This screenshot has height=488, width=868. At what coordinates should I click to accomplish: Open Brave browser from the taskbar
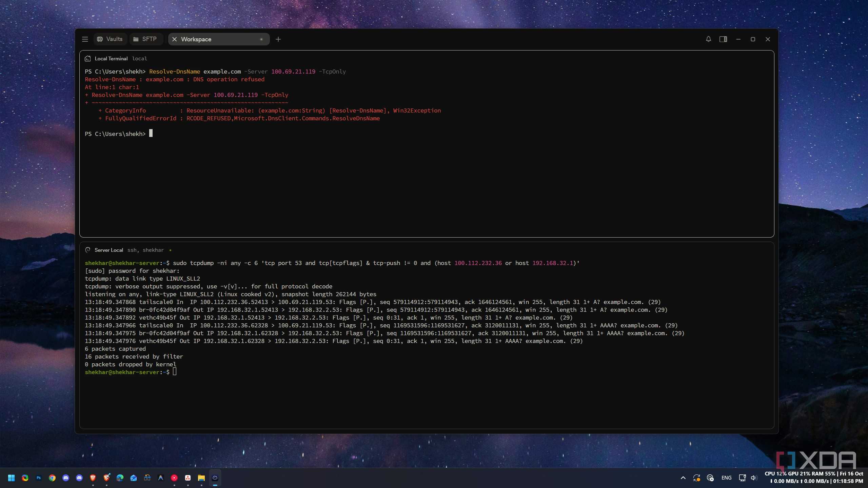tap(93, 478)
